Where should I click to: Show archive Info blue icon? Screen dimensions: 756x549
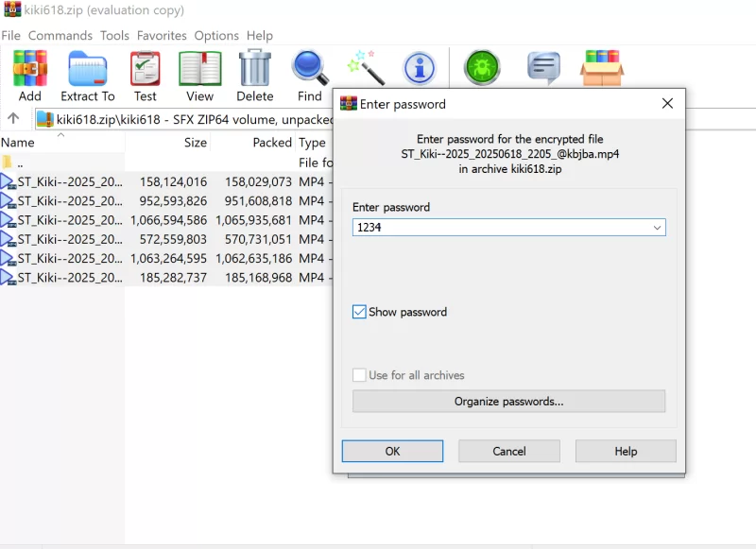[x=420, y=68]
